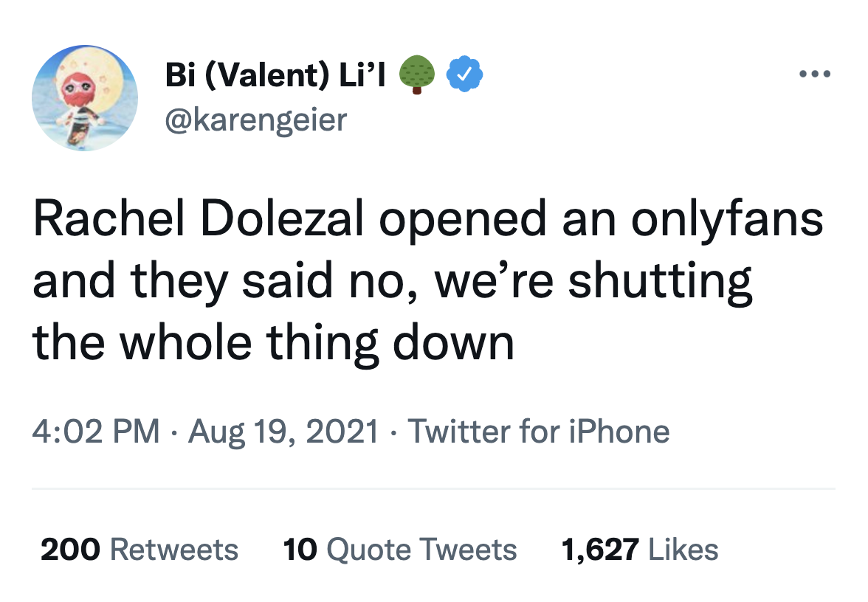Click the word Likes after 1,627
The image size is (868, 602).
point(683,550)
